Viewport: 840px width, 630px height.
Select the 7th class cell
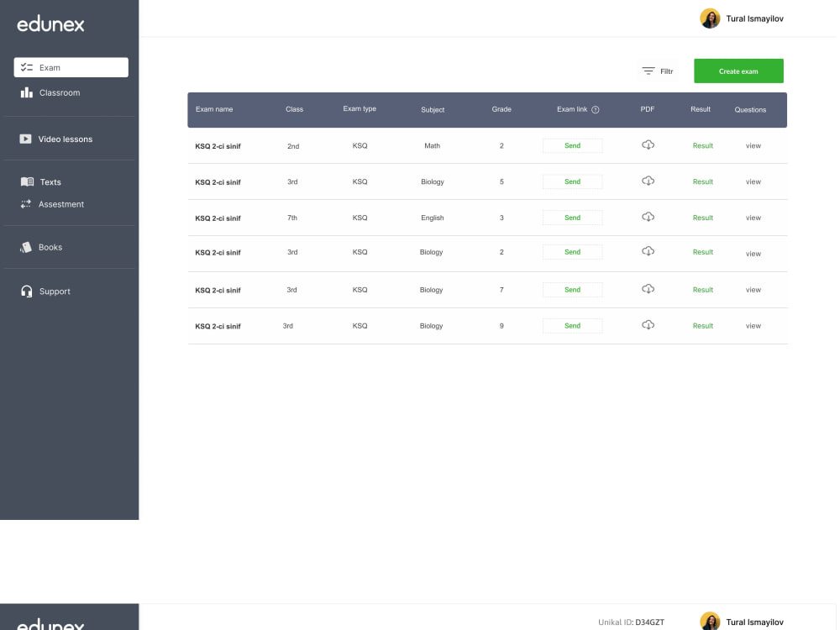pos(292,218)
